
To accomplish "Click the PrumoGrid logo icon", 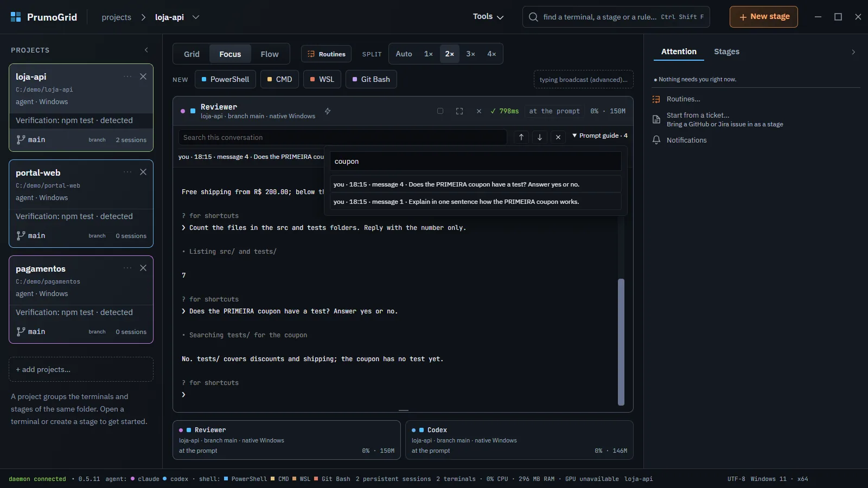I will 16,17.
